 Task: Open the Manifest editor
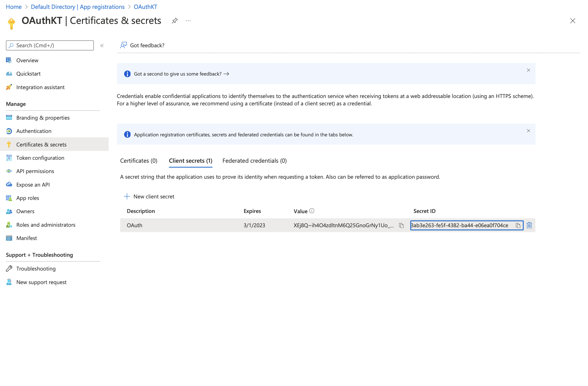click(x=26, y=238)
